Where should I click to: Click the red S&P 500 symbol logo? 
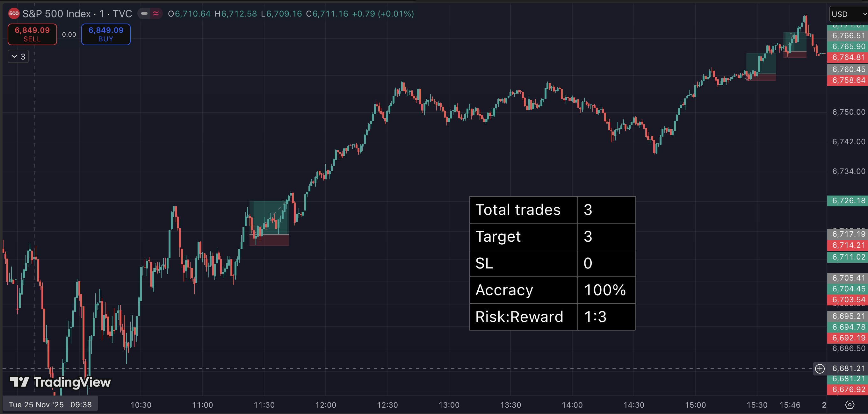tap(14, 14)
